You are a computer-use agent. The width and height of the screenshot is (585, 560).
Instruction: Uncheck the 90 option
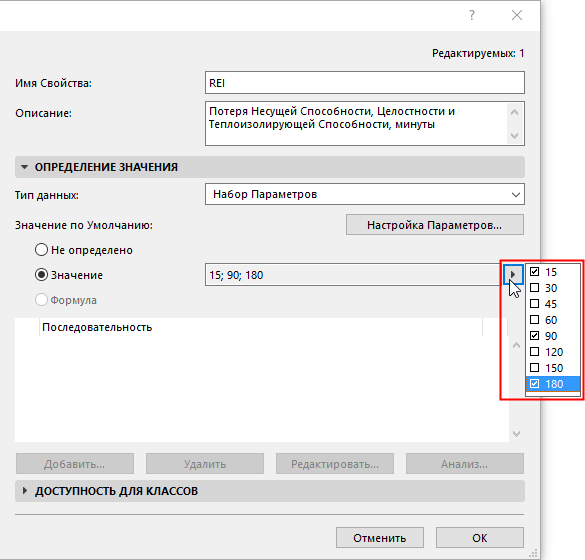coord(535,336)
